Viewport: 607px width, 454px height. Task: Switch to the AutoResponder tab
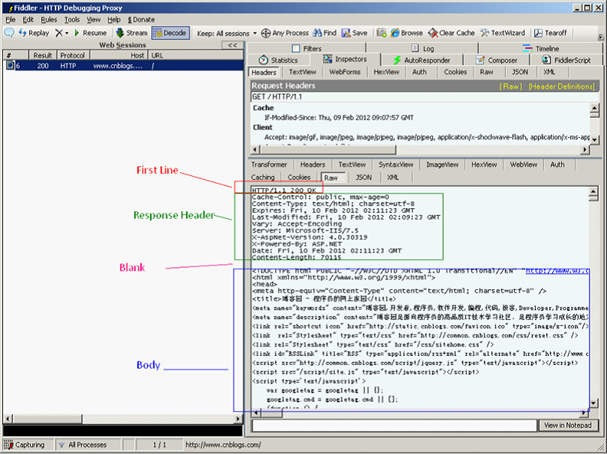[x=422, y=60]
